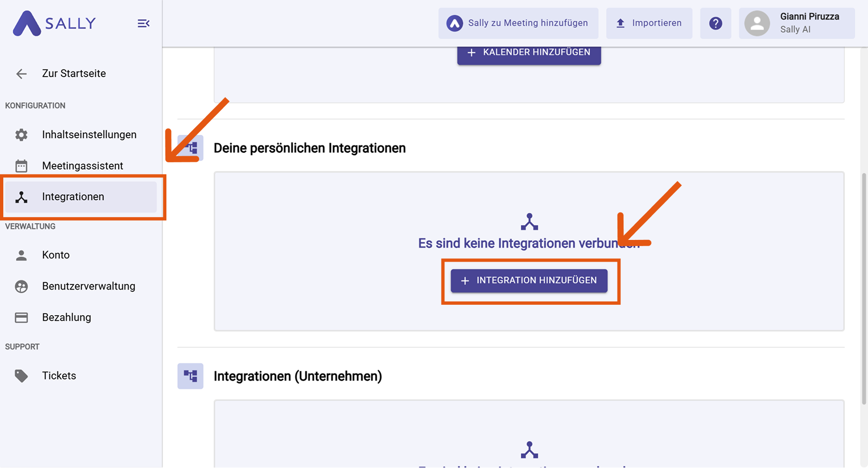Click the back arrow beside Zur Startseite

[x=21, y=74]
